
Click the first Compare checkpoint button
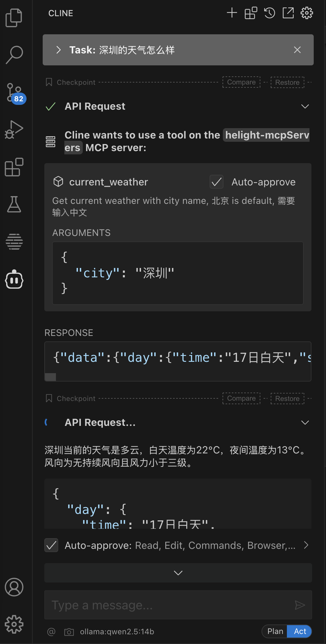241,82
